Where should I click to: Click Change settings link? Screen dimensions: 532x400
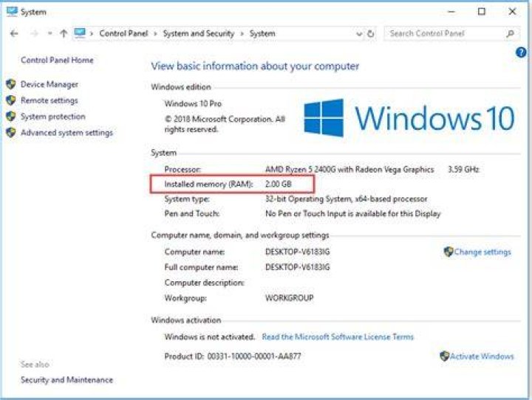click(x=482, y=252)
